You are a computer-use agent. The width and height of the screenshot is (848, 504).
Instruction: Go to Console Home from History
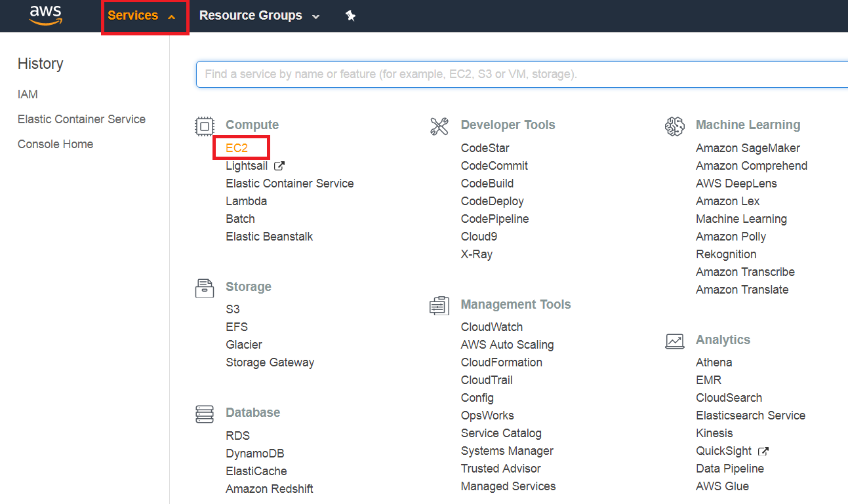[x=55, y=144]
